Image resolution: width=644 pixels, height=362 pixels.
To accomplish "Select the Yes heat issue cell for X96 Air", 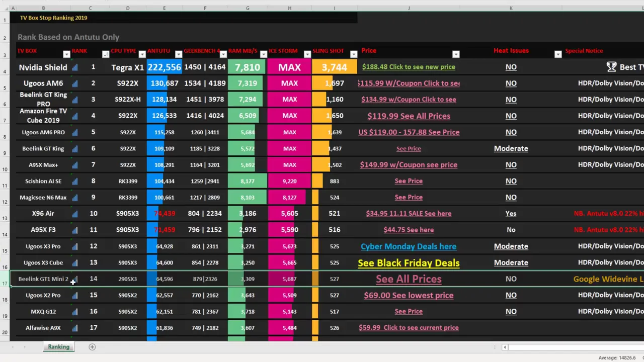I will [511, 214].
